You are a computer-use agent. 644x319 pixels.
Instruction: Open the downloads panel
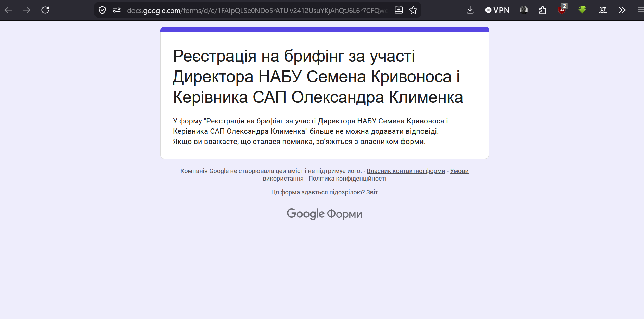(470, 10)
